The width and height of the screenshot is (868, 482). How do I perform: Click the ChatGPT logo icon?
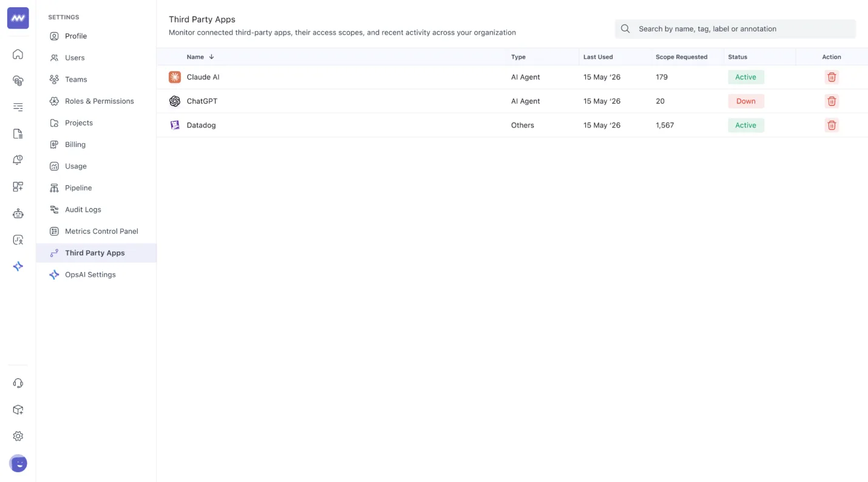[x=175, y=101]
